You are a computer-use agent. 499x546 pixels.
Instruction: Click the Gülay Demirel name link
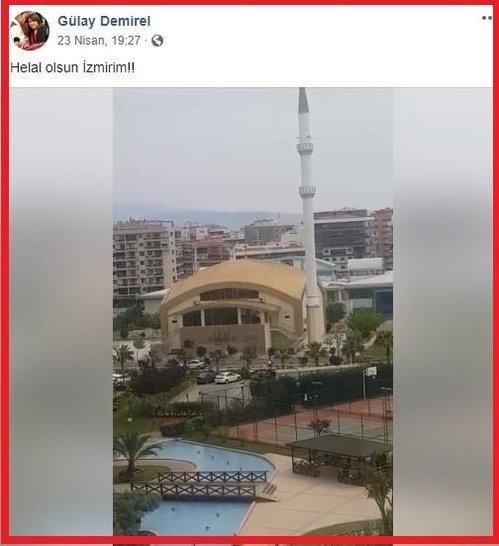click(104, 21)
